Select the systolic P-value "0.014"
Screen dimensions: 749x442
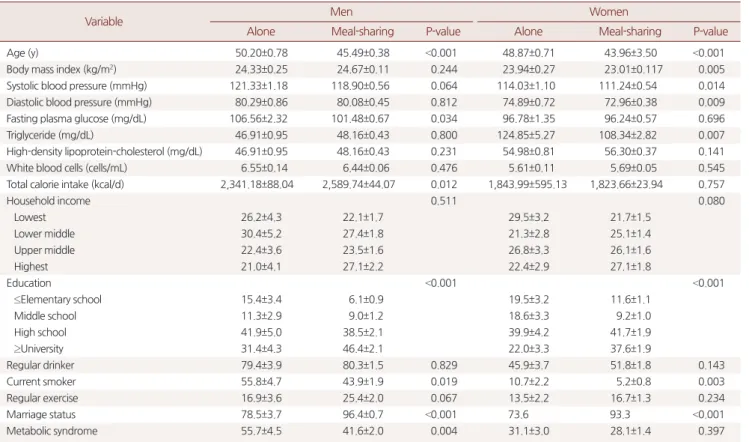point(711,86)
